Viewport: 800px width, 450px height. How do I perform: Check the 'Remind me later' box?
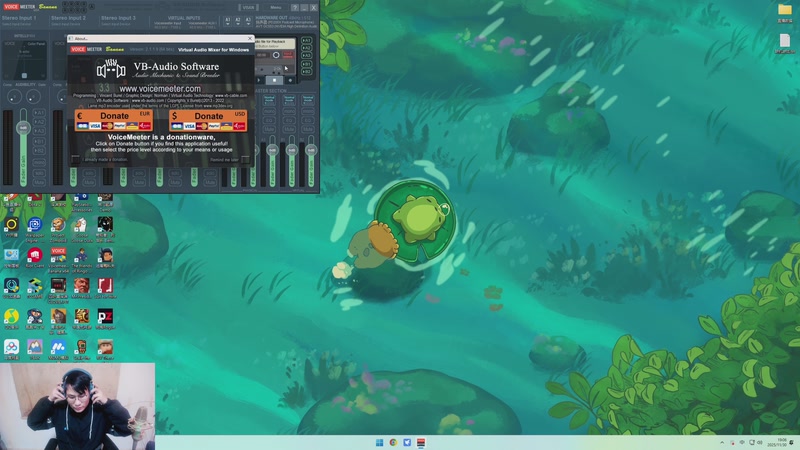pyautogui.click(x=245, y=160)
